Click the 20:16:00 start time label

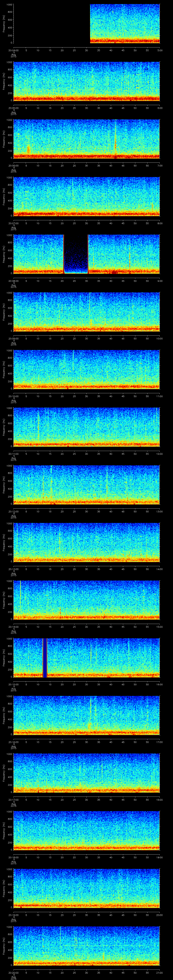[x=13, y=742]
